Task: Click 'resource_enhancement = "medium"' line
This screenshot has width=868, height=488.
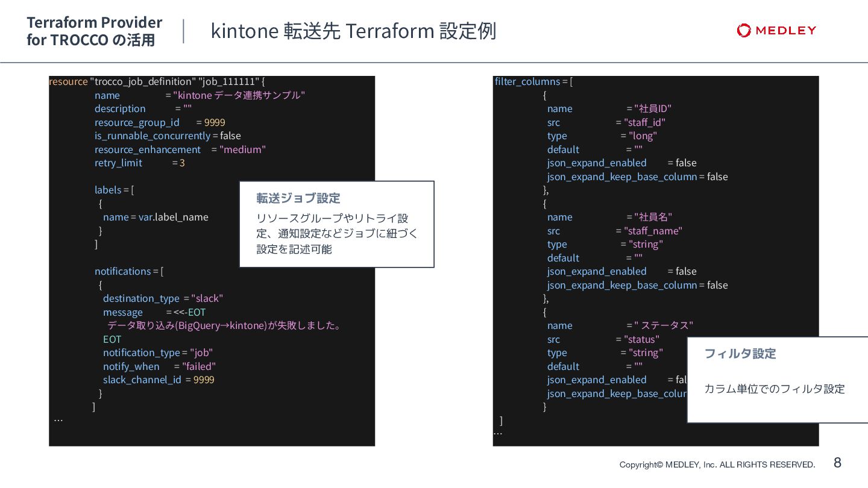Action: click(x=180, y=149)
